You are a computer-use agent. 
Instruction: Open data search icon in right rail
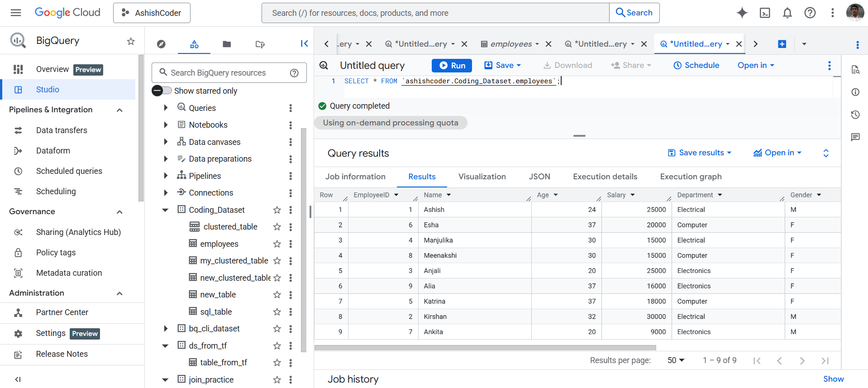[x=855, y=69]
